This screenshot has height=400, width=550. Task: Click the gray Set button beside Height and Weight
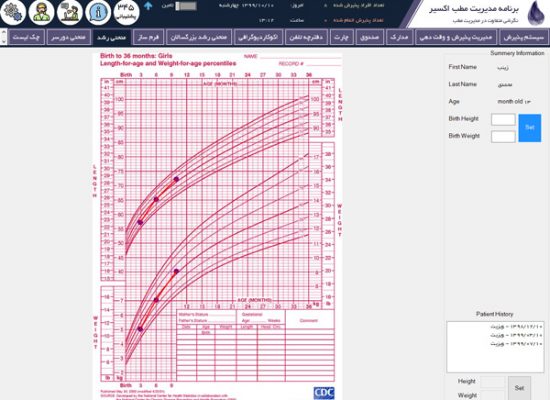click(519, 388)
